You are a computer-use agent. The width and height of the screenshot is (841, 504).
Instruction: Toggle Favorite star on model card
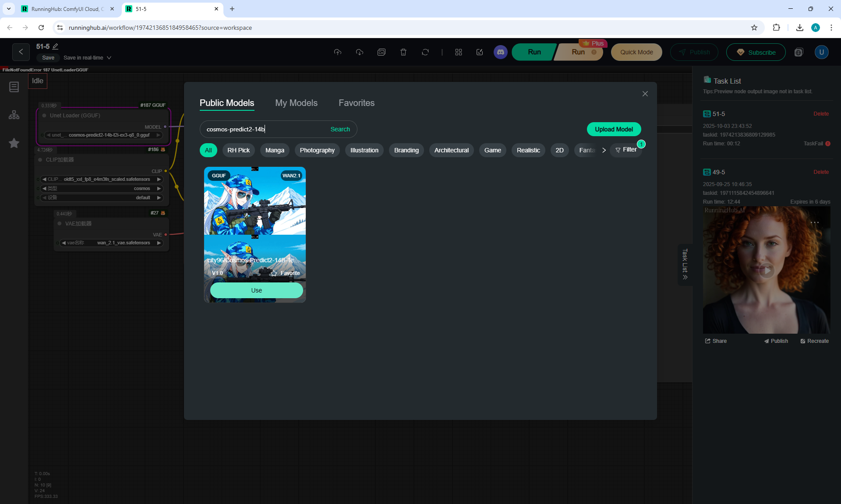[274, 273]
